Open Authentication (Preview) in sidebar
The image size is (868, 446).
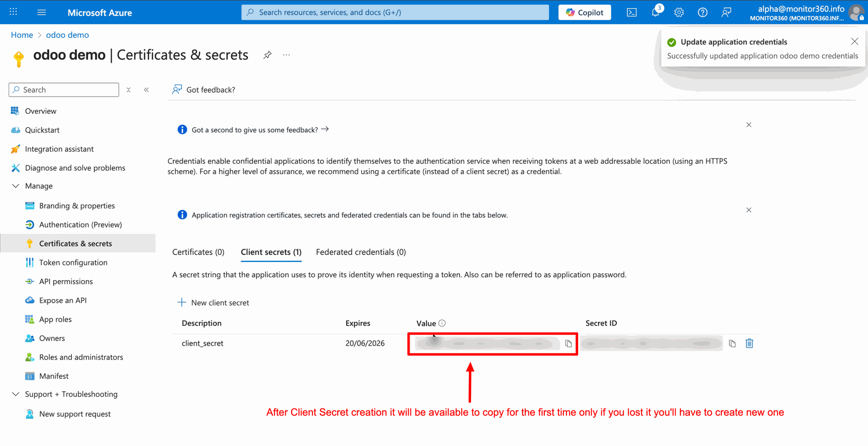[80, 225]
